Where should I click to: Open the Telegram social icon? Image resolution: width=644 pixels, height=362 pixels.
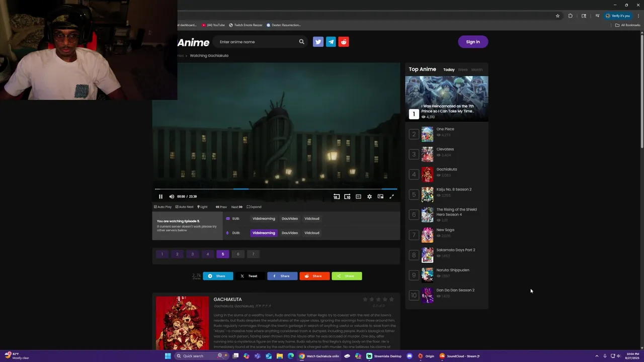(x=331, y=42)
